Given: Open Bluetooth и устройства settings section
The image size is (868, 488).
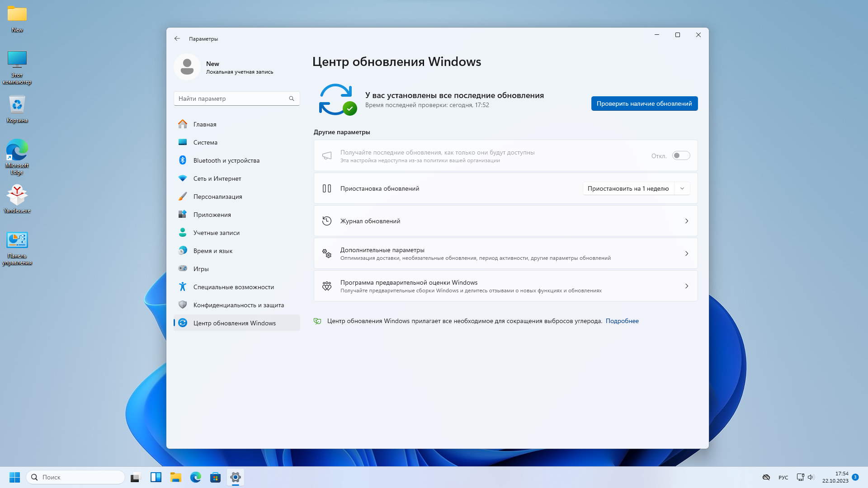Looking at the screenshot, I should point(226,160).
